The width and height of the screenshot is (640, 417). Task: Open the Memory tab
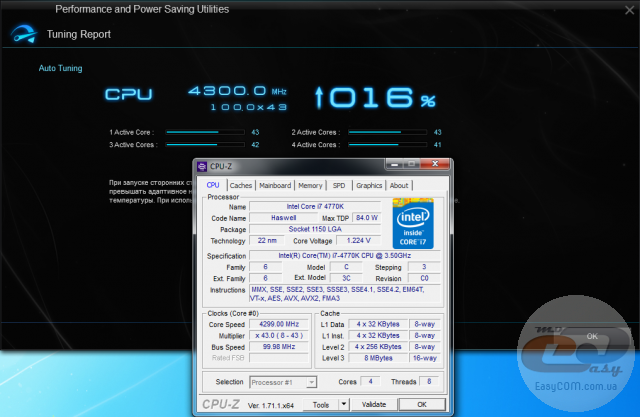pos(310,186)
